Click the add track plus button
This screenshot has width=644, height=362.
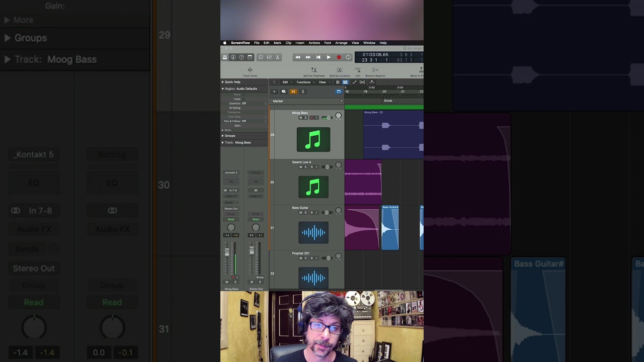[274, 92]
